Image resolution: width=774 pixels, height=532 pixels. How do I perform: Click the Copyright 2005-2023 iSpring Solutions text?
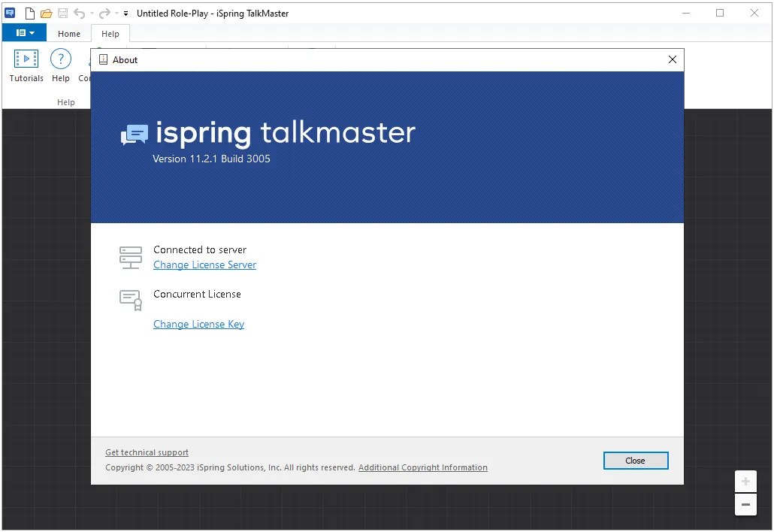tap(230, 467)
